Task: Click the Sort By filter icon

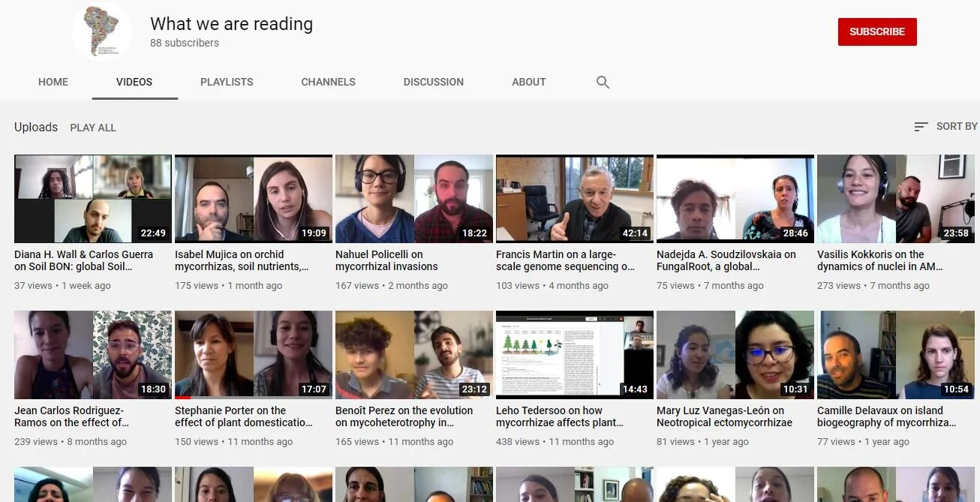Action: (920, 126)
